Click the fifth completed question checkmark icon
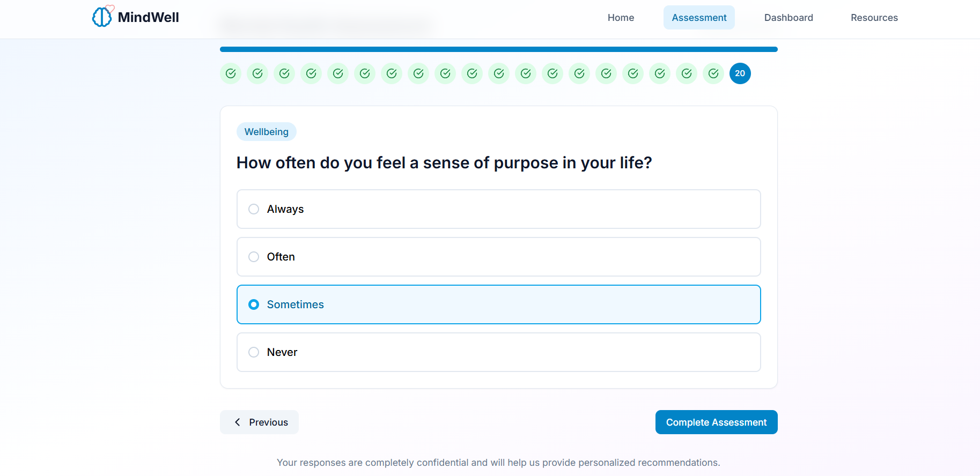Screen dimensions: 980x476 coord(338,73)
